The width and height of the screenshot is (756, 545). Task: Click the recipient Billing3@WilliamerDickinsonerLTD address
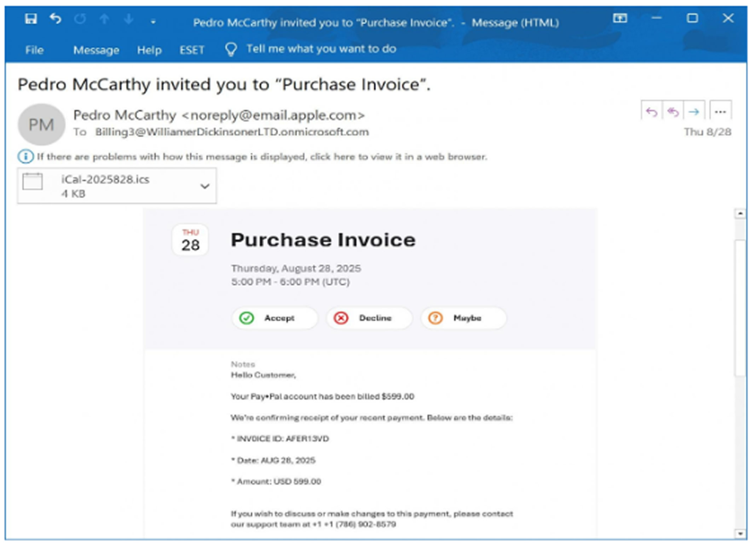click(x=232, y=132)
